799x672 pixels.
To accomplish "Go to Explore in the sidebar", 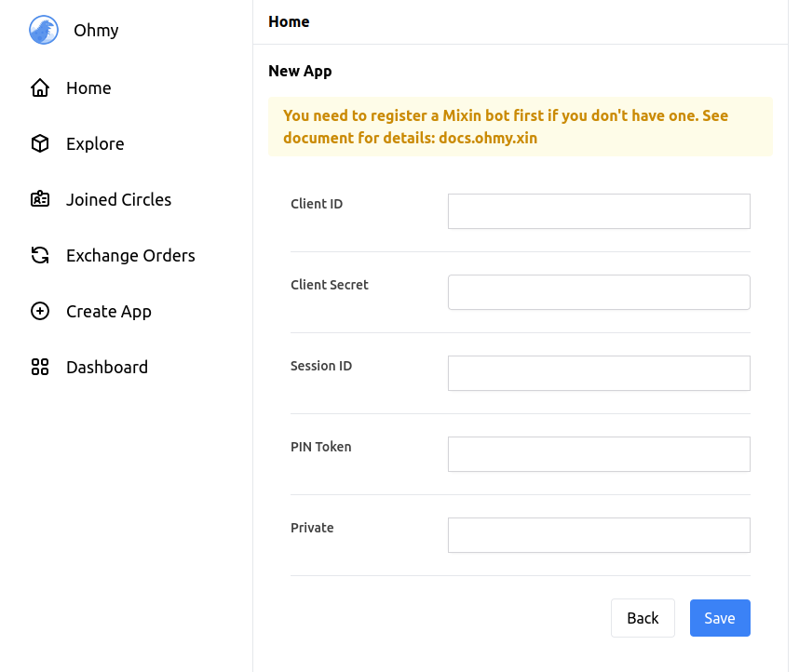I will pos(95,144).
